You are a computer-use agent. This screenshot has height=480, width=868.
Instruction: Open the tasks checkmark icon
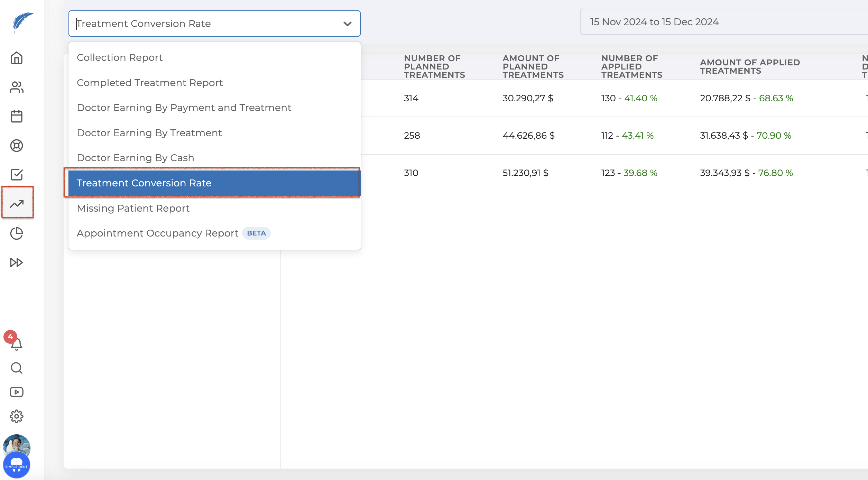click(x=16, y=175)
